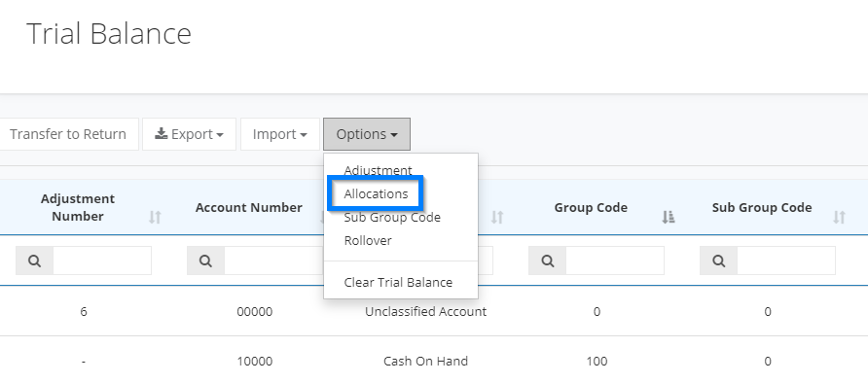Focus the Adjustment Number filter field
Screen dimensions: 868x383
pyautogui.click(x=102, y=261)
